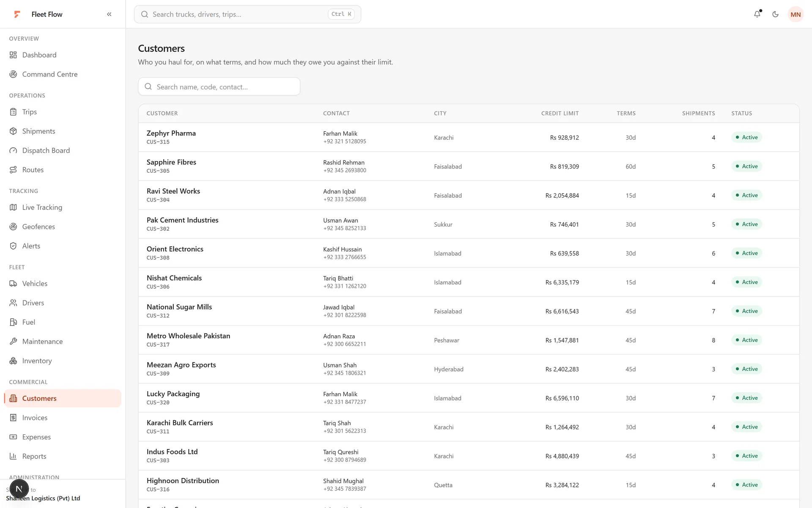Open Routes icon in sidebar
Viewport: 812px width, 508px height.
pos(14,170)
